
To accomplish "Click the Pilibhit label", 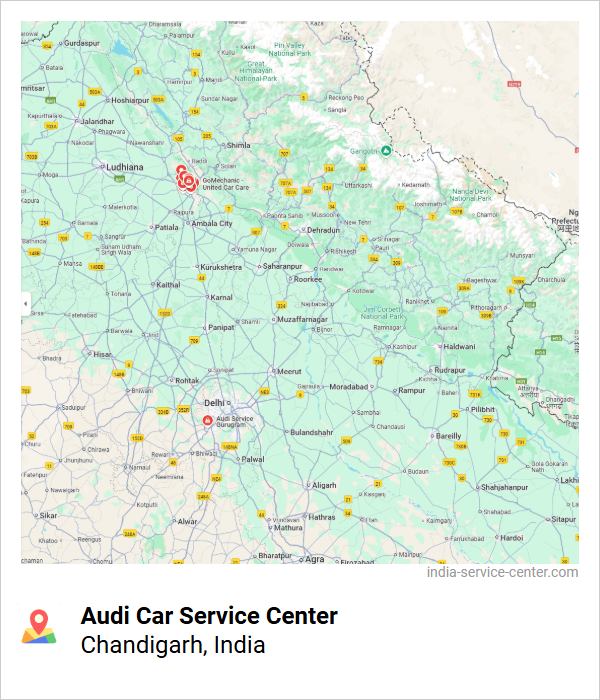I will (483, 409).
